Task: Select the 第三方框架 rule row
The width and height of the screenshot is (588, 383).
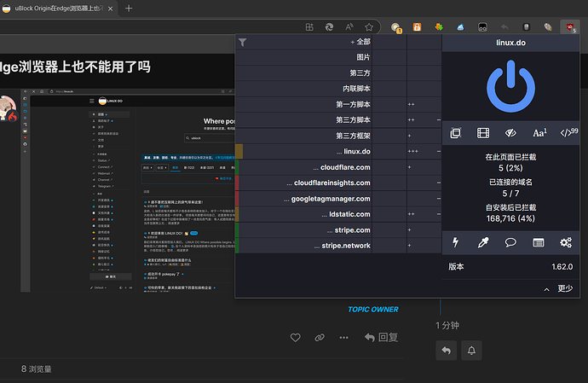Action: pos(303,136)
